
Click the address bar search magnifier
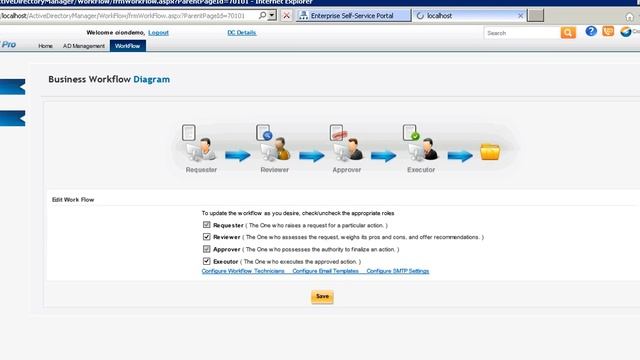(x=262, y=16)
